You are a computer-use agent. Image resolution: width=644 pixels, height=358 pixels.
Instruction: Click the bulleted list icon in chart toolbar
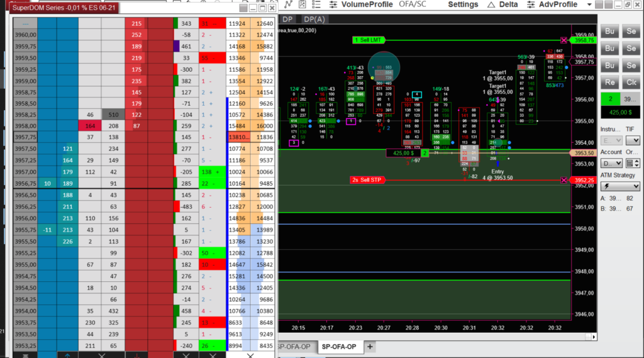[x=316, y=4]
